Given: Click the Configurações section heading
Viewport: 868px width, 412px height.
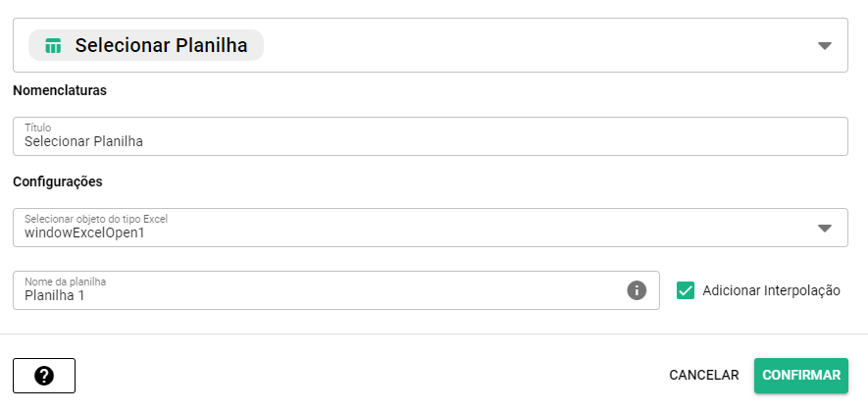Looking at the screenshot, I should [58, 181].
